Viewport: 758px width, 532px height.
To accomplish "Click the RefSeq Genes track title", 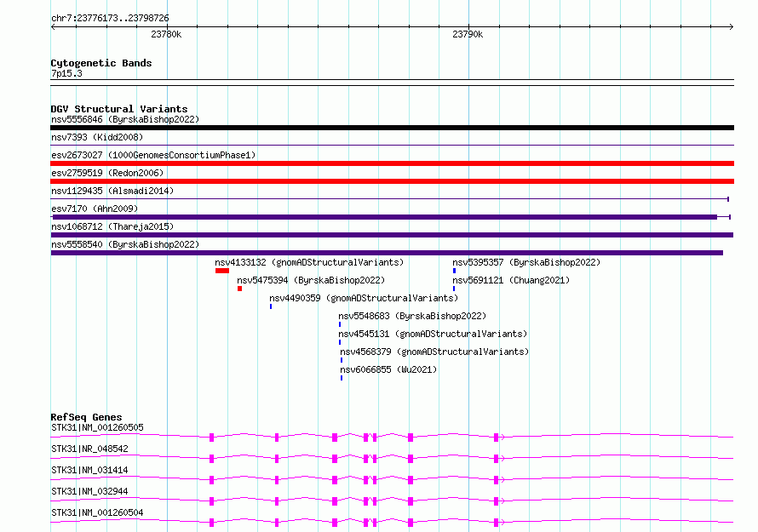I will point(86,417).
